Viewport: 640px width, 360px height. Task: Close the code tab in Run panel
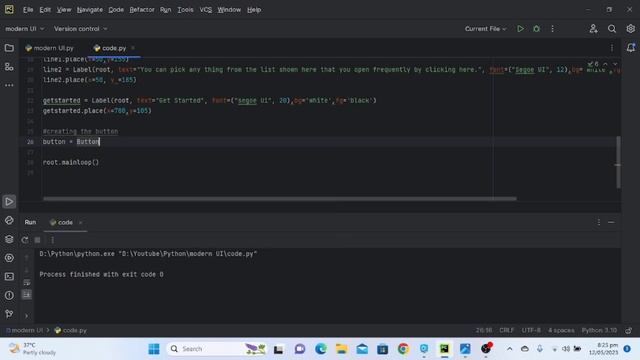80,222
